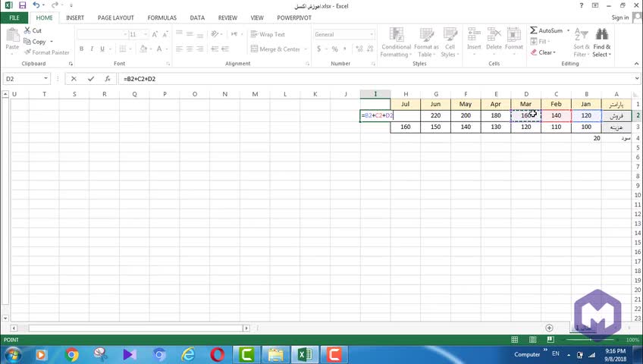Image resolution: width=643 pixels, height=364 pixels.
Task: Open the font size dropdown
Action: coord(145,34)
